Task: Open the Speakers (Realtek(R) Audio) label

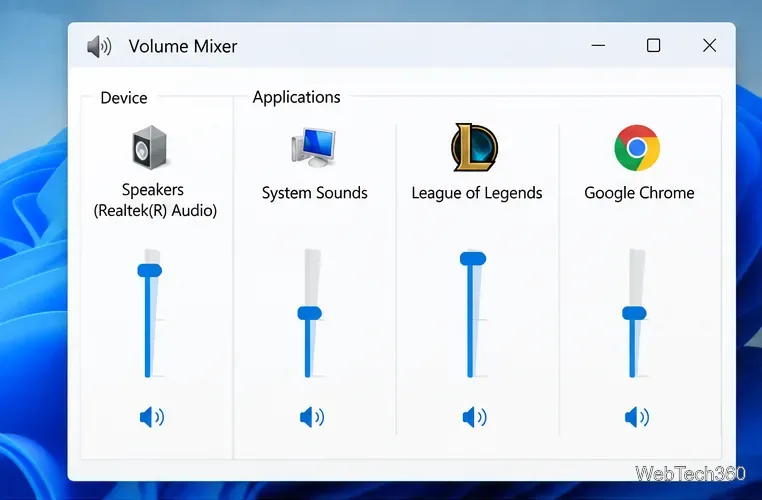Action: coord(155,200)
